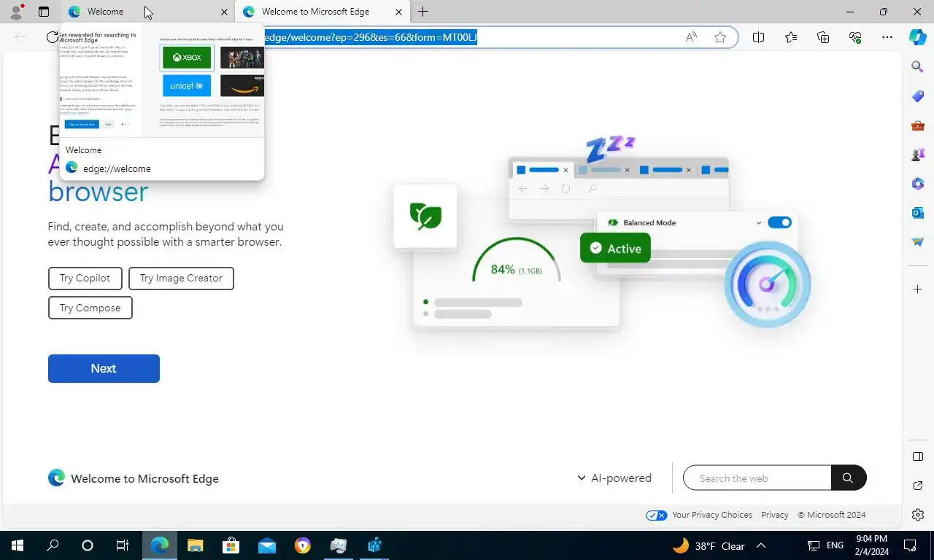This screenshot has width=934, height=560.
Task: Click the Read aloud icon
Action: (691, 37)
